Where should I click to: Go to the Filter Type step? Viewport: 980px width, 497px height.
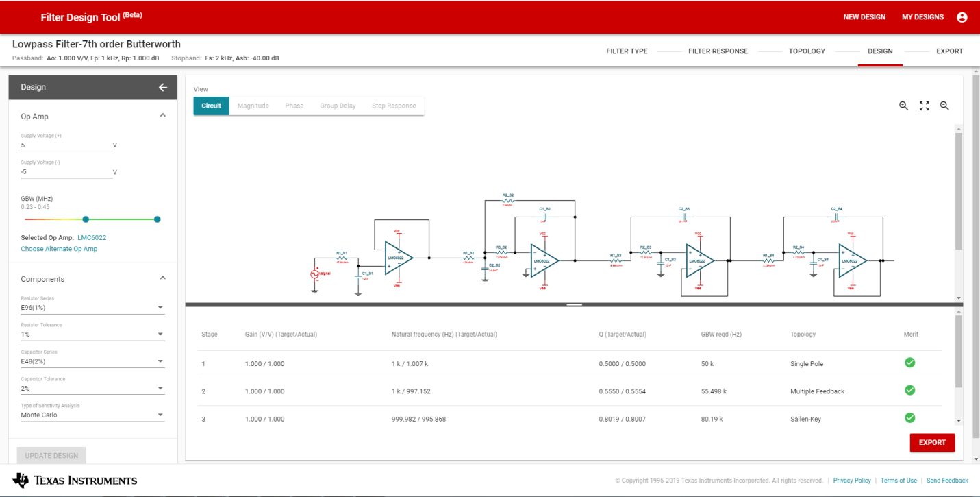[627, 51]
